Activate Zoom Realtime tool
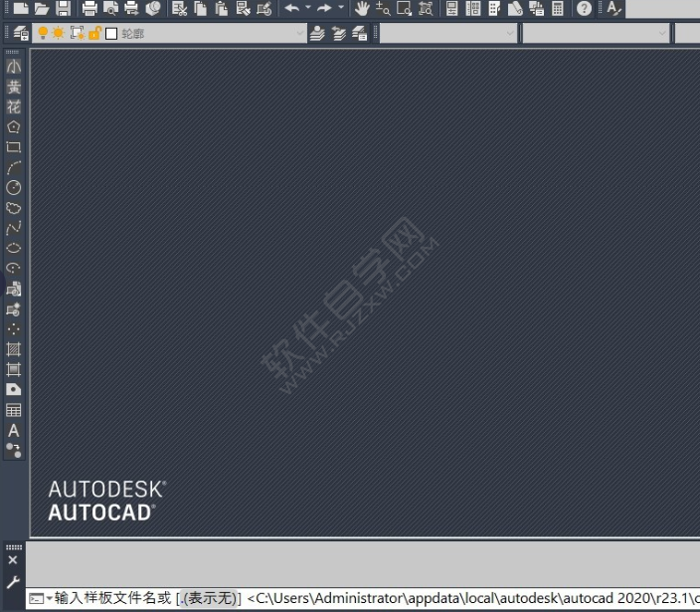 pyautogui.click(x=383, y=8)
